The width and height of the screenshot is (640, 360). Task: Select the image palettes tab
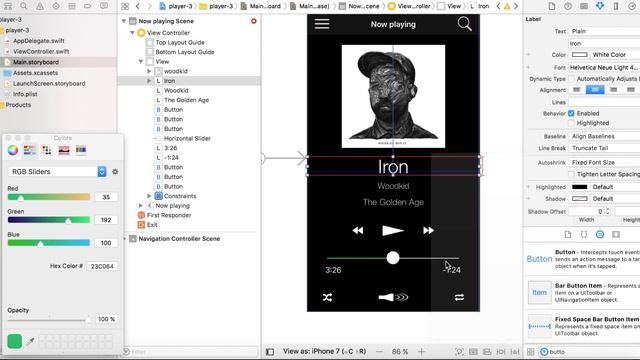click(x=64, y=150)
